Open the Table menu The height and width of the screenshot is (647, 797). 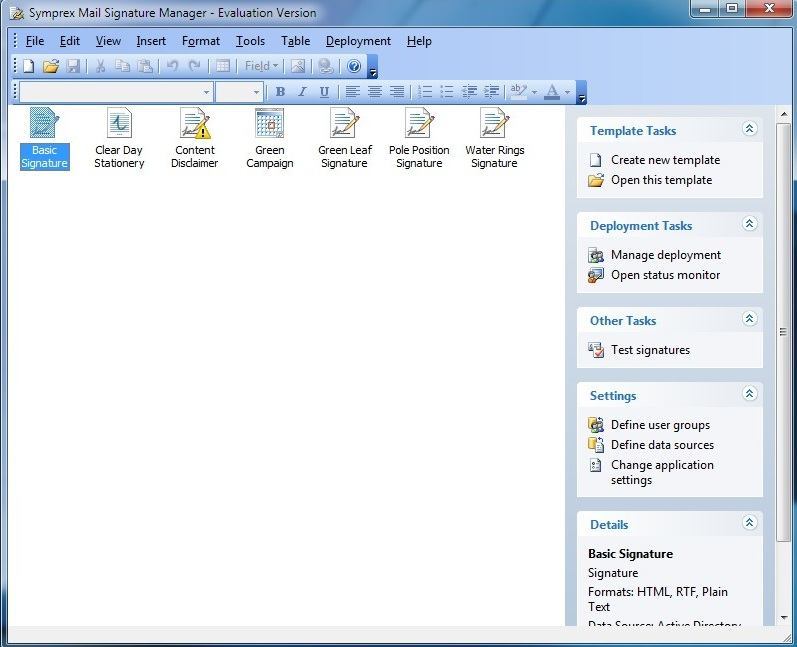pyautogui.click(x=295, y=41)
